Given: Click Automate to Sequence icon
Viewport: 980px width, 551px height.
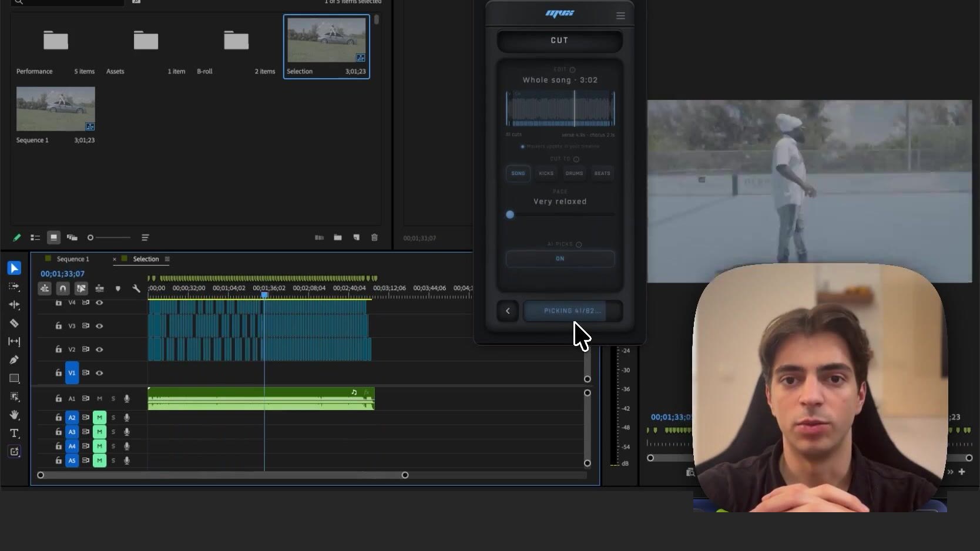Looking at the screenshot, I should point(319,237).
